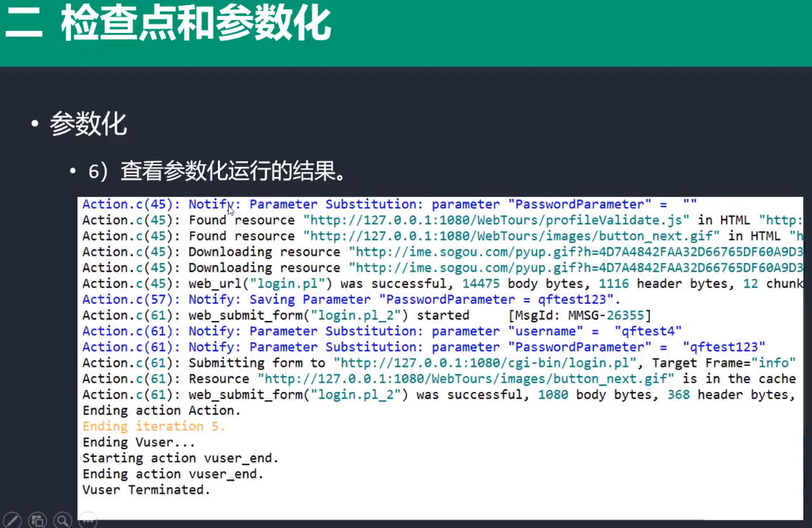The image size is (812, 528).
Task: Click the profileValidate.js resource URL
Action: pyautogui.click(x=496, y=220)
